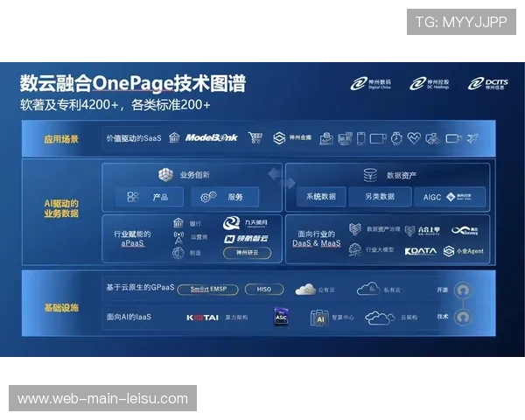Click the 数据资产治理 icon
This screenshot has height=420, width=525.
coord(355,229)
